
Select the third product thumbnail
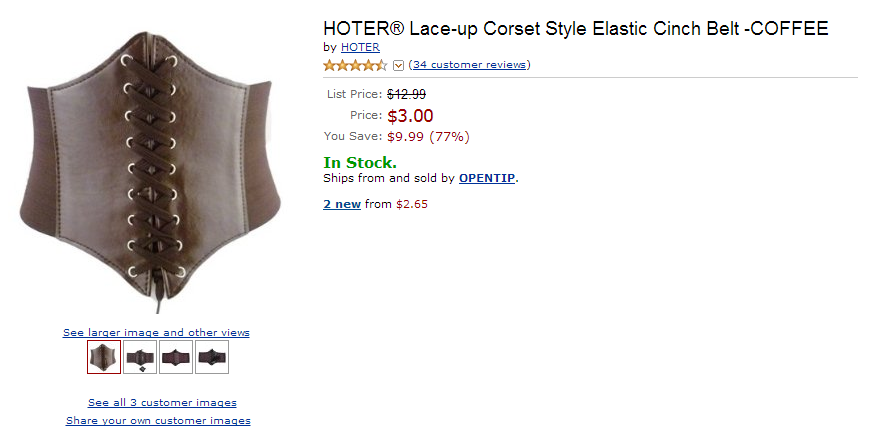[x=176, y=357]
